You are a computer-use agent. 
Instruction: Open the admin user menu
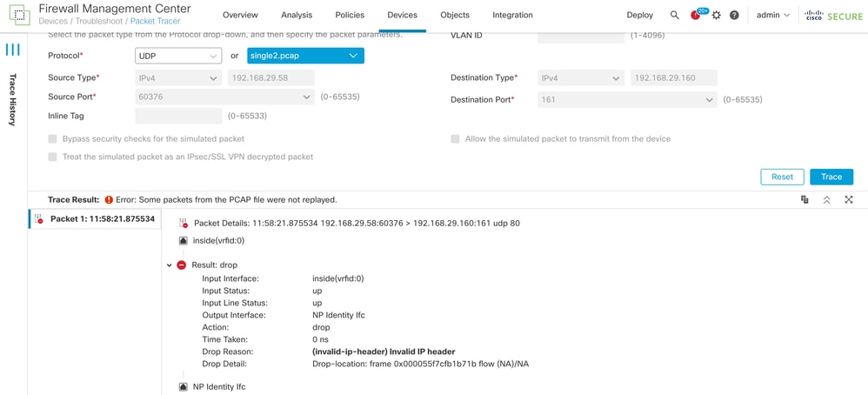click(773, 16)
